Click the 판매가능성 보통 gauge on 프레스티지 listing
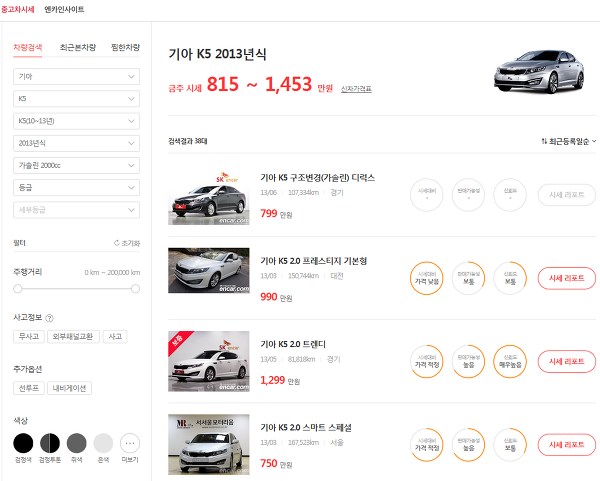Image resolution: width=600 pixels, height=481 pixels. 468,278
